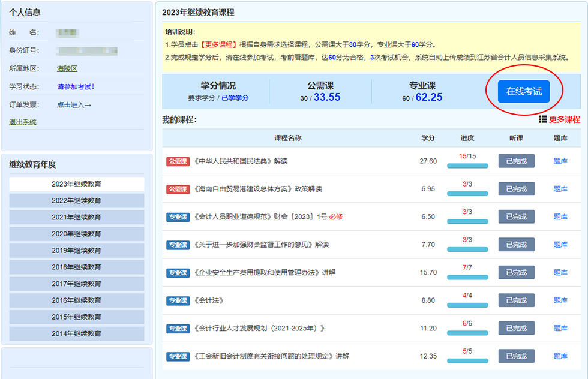Open 海陵区 region link
Viewport: 588px width, 379px height.
(x=67, y=68)
